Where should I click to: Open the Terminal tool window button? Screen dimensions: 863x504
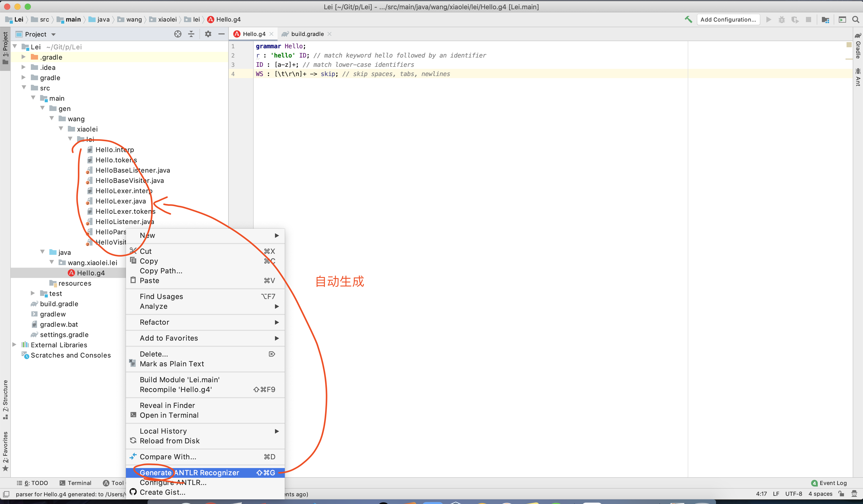tap(75, 483)
